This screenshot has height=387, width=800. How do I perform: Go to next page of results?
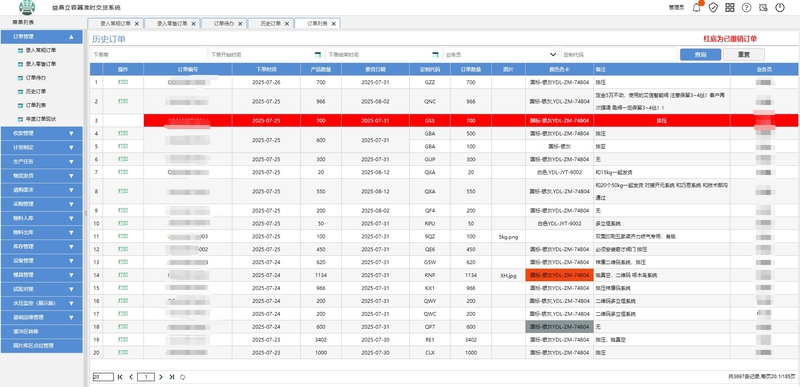pyautogui.click(x=160, y=377)
